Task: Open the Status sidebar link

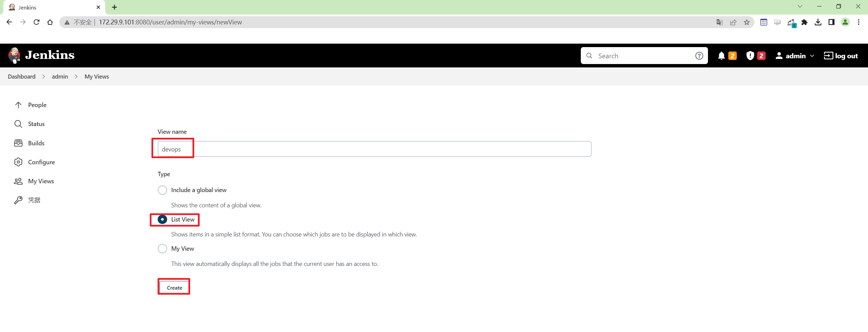Action: (36, 124)
